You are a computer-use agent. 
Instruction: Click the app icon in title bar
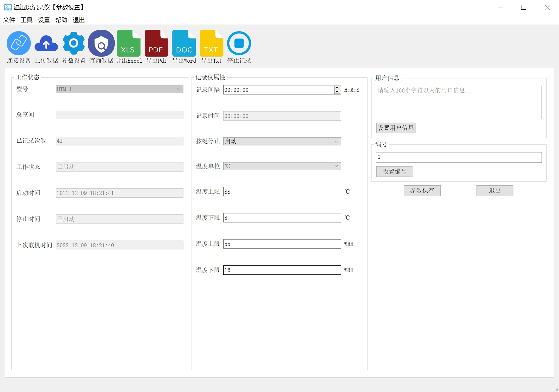[8, 7]
